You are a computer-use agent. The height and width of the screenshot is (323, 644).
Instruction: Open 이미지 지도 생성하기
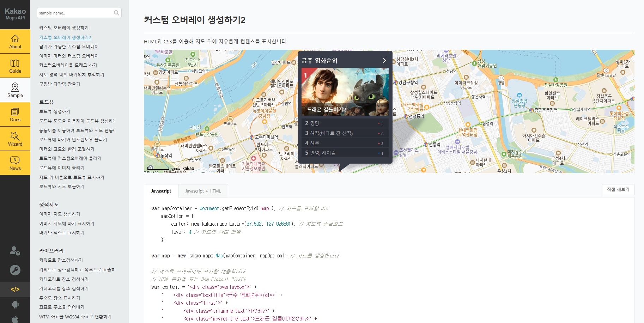[x=60, y=214]
